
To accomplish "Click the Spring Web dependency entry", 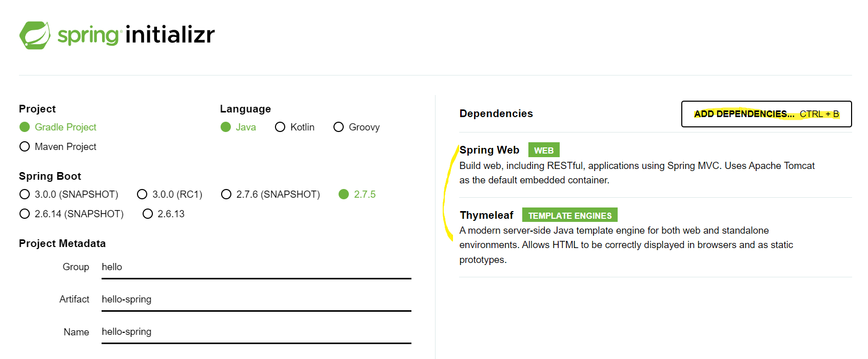I will pyautogui.click(x=656, y=164).
